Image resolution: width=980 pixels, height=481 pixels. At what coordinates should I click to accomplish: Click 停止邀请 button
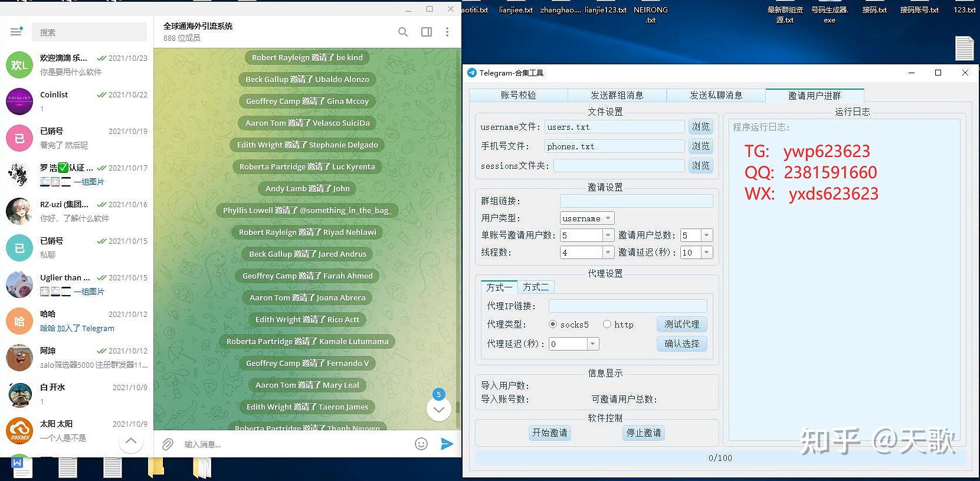tap(644, 433)
